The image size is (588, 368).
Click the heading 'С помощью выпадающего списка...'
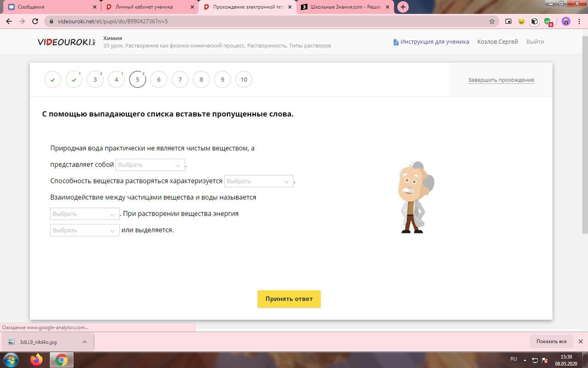click(168, 114)
